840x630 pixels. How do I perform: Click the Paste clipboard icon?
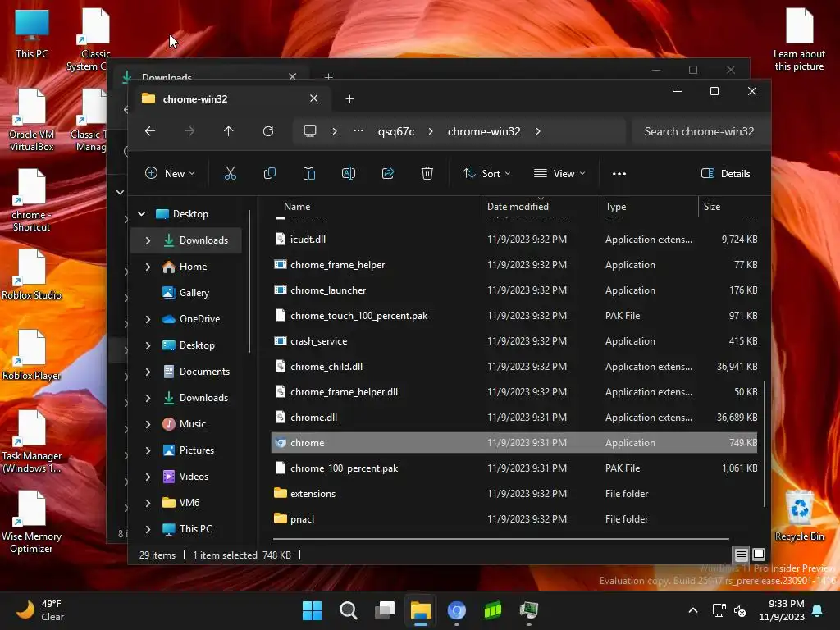click(x=309, y=173)
